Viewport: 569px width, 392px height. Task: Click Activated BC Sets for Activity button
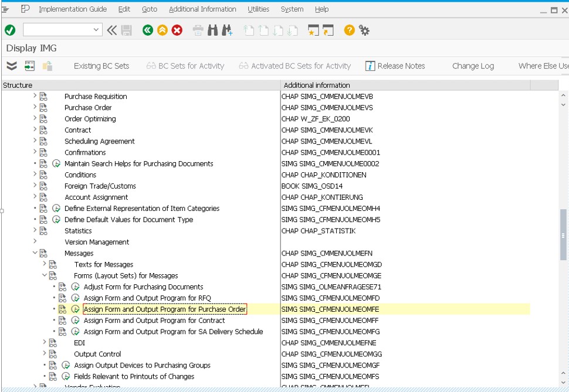(294, 66)
